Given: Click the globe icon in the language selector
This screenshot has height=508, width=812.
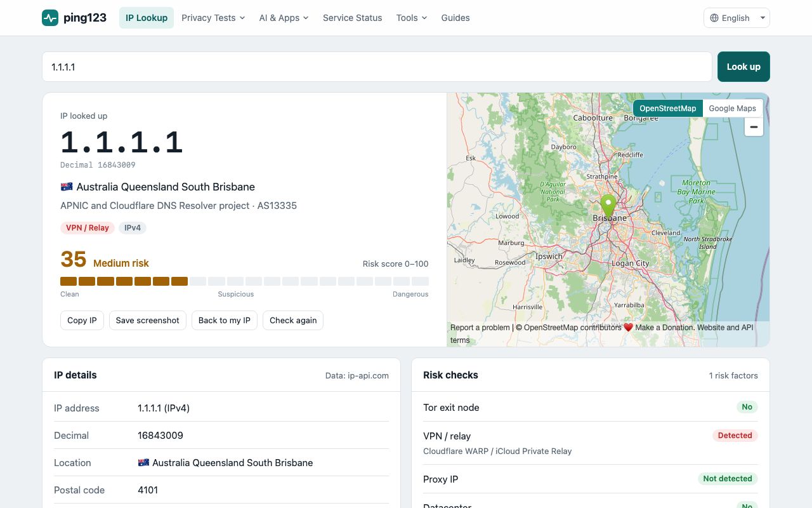Looking at the screenshot, I should [714, 18].
